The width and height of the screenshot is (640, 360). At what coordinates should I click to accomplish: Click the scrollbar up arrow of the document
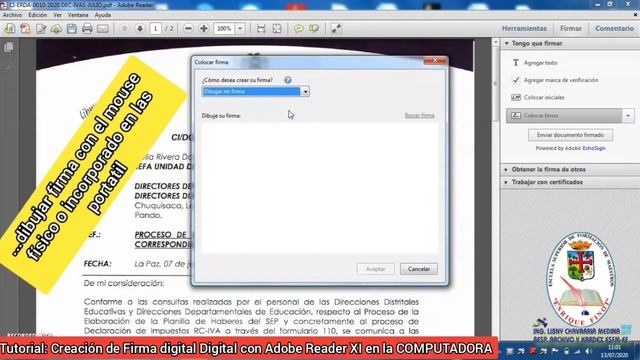point(496,42)
